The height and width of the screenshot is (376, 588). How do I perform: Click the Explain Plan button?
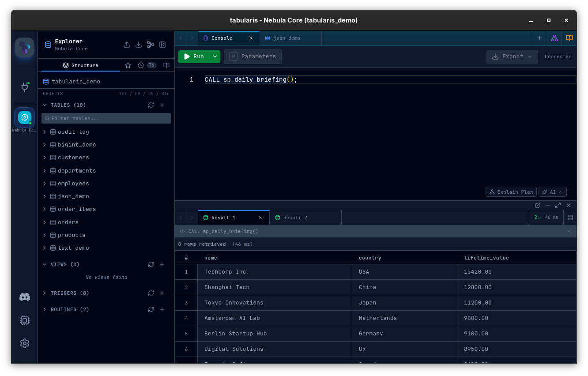tap(511, 192)
